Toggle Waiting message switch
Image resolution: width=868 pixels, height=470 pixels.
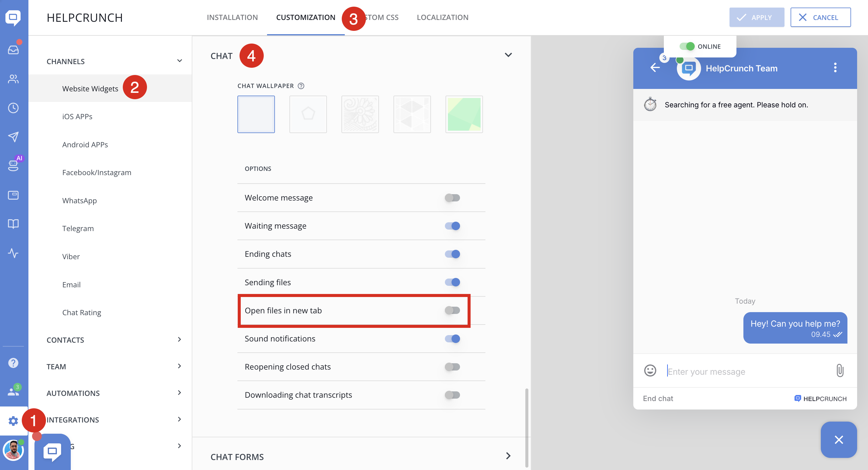pyautogui.click(x=452, y=226)
